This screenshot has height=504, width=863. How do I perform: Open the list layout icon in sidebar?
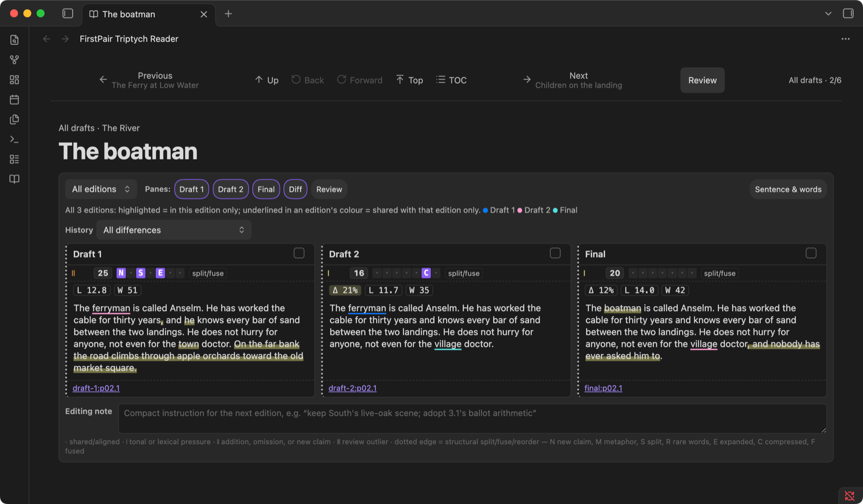(15, 159)
